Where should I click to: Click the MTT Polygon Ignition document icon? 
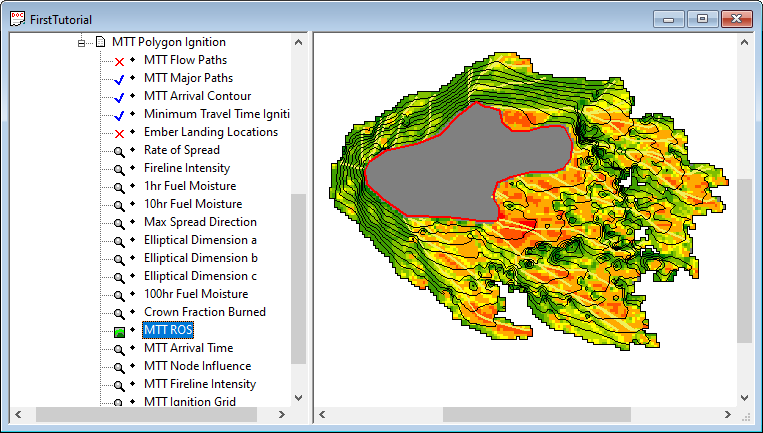tap(100, 42)
